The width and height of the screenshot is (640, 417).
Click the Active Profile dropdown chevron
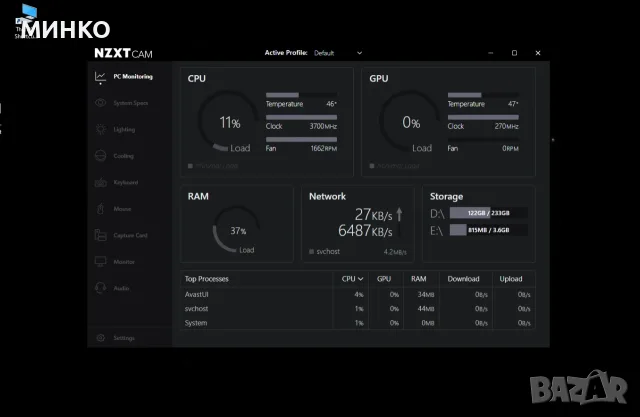point(360,53)
